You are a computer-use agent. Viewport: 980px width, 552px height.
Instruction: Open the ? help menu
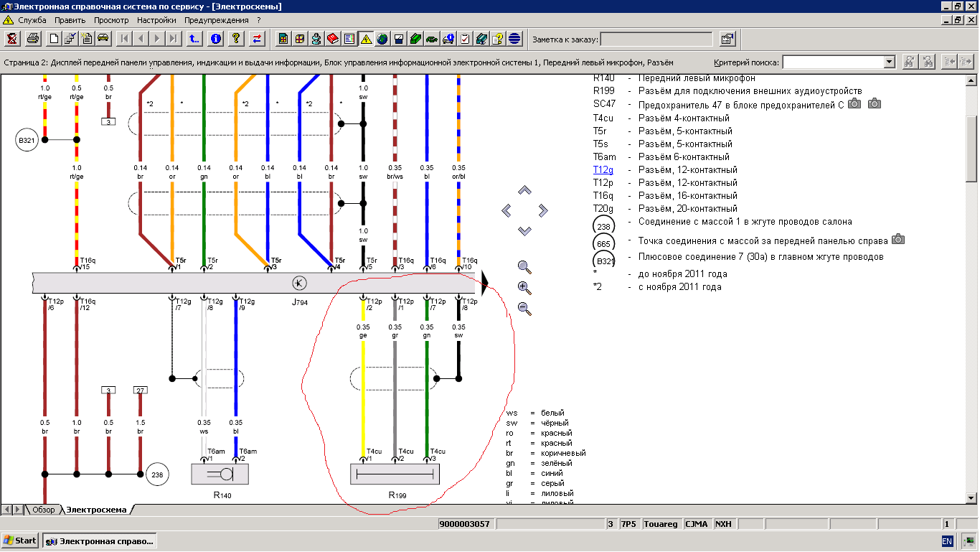(258, 20)
